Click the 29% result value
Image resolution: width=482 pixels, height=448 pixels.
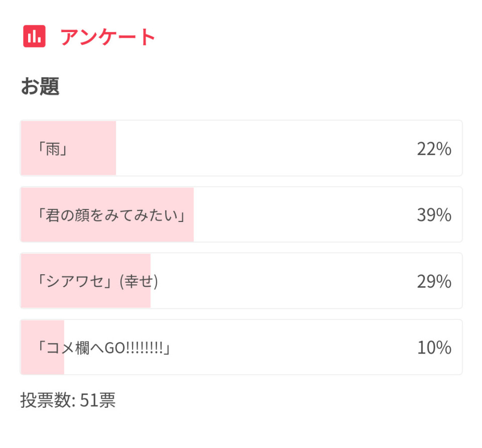pyautogui.click(x=434, y=282)
